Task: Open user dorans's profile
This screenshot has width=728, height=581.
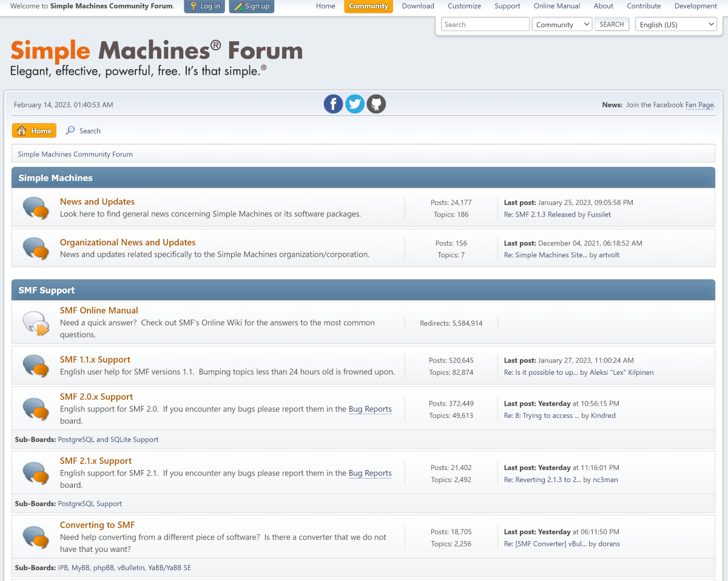Action: (609, 544)
